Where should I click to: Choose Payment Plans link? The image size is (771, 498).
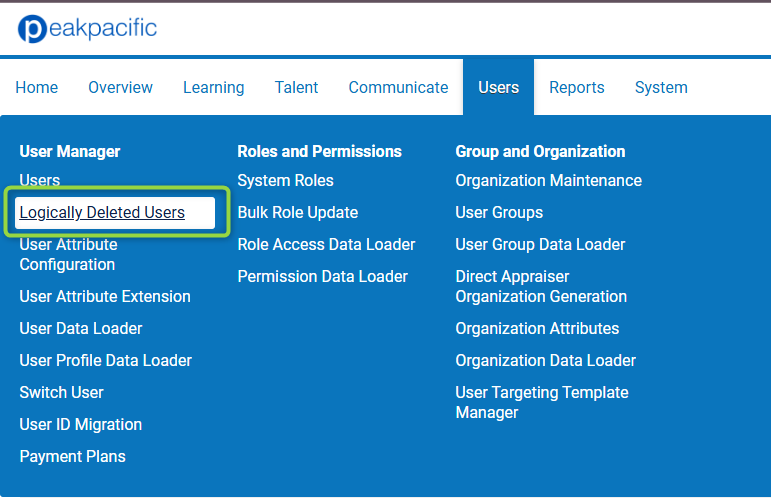click(x=73, y=456)
